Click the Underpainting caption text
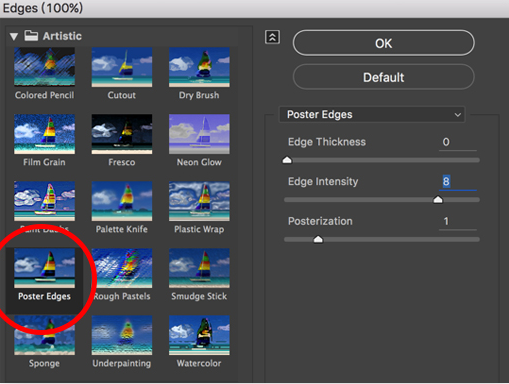This screenshot has width=509, height=384. [x=122, y=364]
